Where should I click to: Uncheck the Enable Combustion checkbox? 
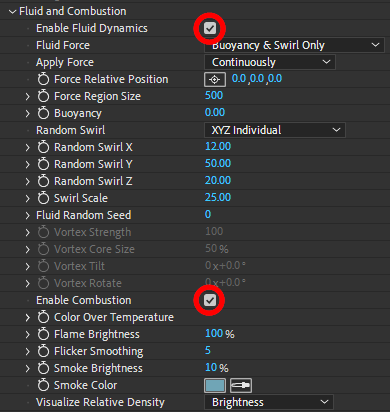point(210,300)
